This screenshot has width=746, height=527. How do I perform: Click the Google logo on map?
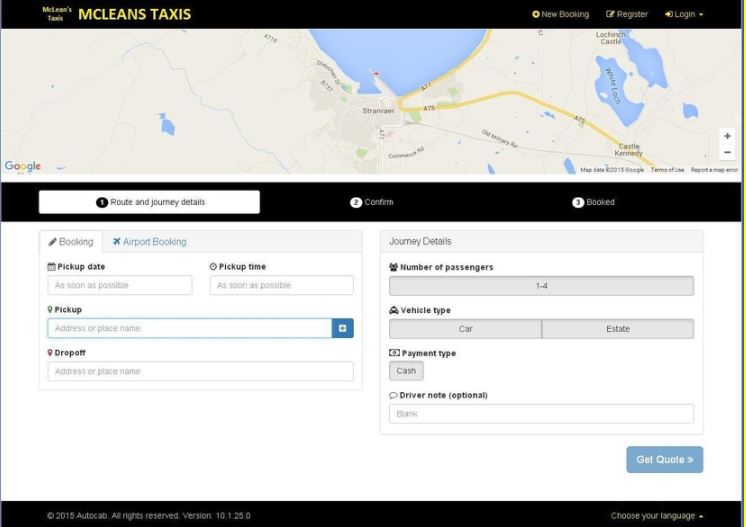22,166
